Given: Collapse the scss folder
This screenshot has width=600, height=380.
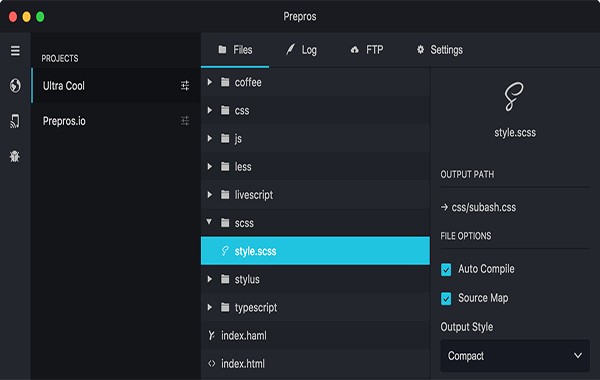Looking at the screenshot, I should 209,222.
